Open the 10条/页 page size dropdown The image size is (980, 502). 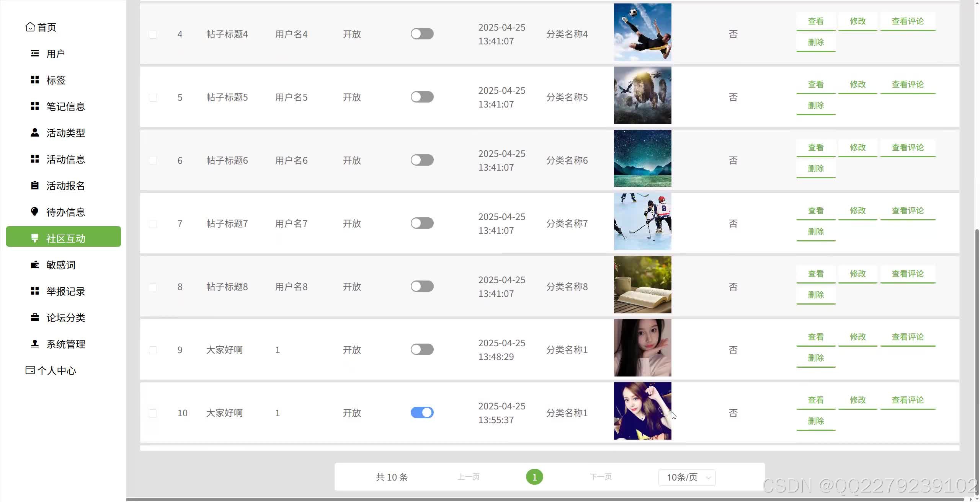click(x=687, y=477)
